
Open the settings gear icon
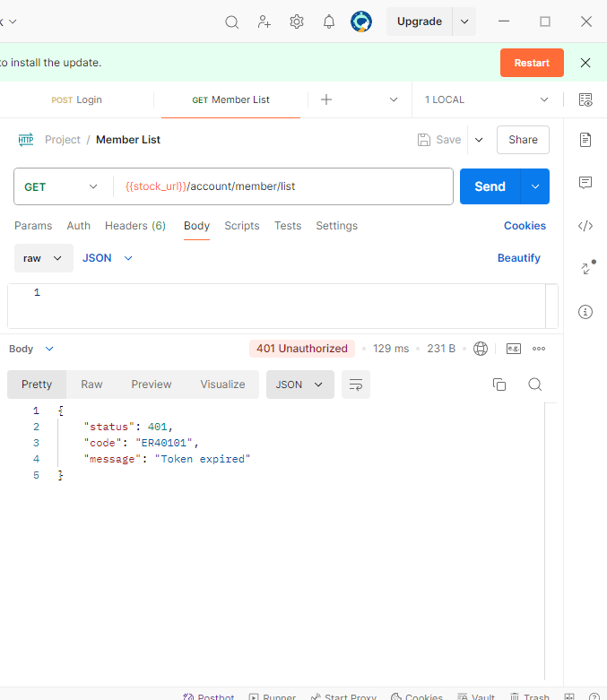click(297, 22)
